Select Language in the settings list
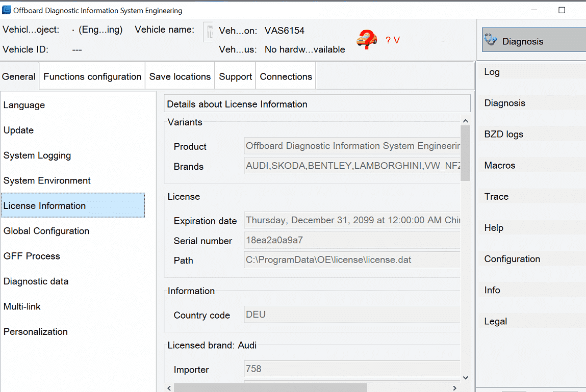This screenshot has height=392, width=586. 24,105
